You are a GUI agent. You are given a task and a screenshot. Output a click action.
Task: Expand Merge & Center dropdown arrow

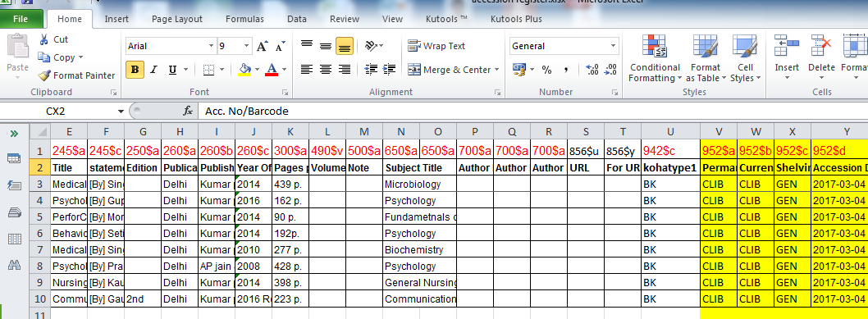click(x=496, y=70)
